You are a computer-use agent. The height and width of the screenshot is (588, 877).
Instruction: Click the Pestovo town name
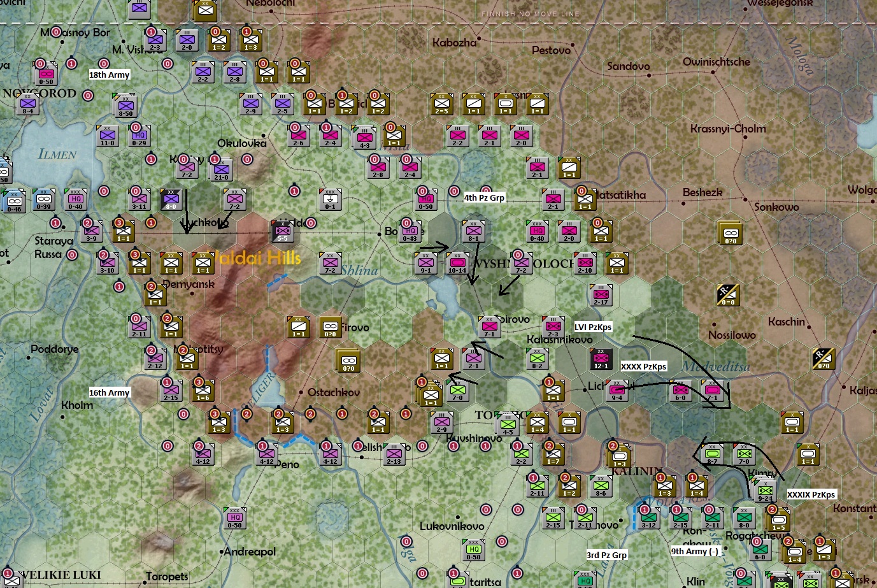551,50
